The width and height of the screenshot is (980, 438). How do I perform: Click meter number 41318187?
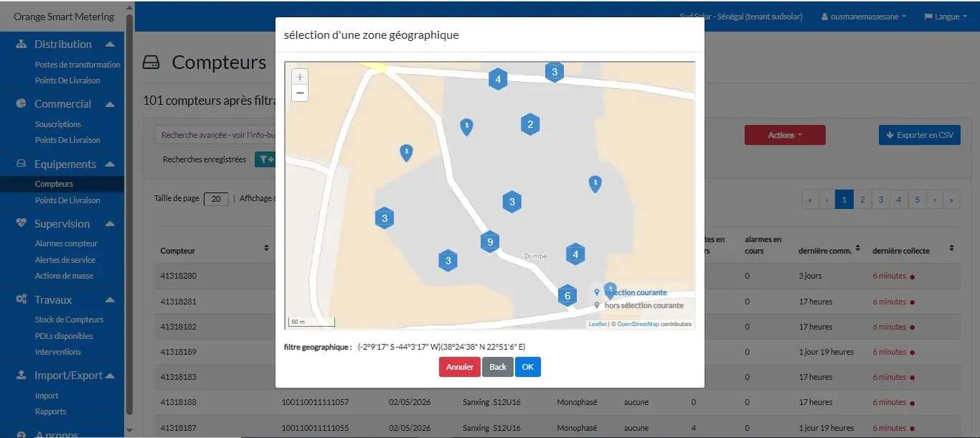178,428
